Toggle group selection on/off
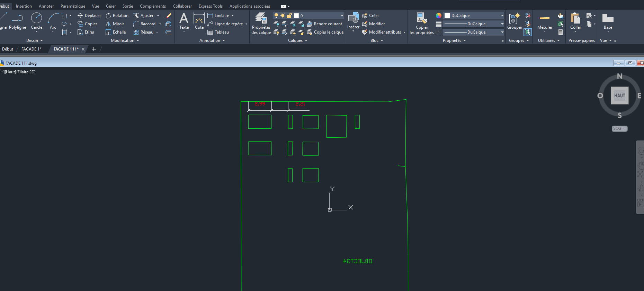This screenshot has width=644, height=291. point(528,32)
